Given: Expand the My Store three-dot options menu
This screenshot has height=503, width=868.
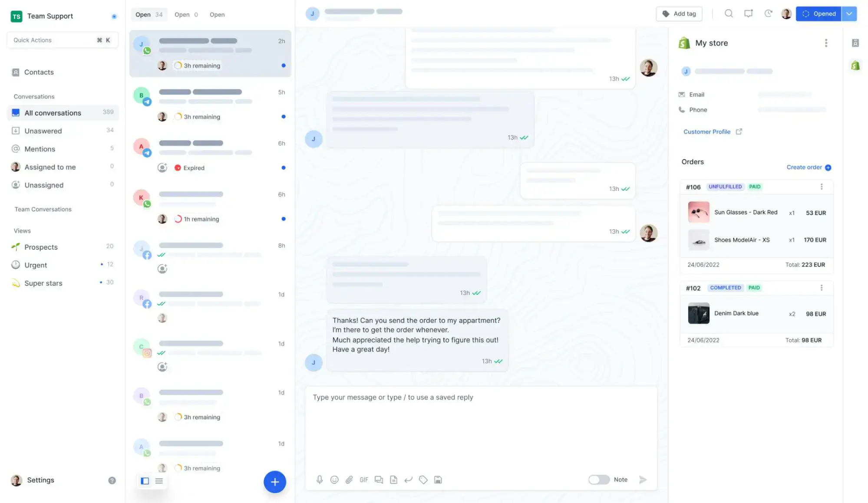Looking at the screenshot, I should point(825,43).
